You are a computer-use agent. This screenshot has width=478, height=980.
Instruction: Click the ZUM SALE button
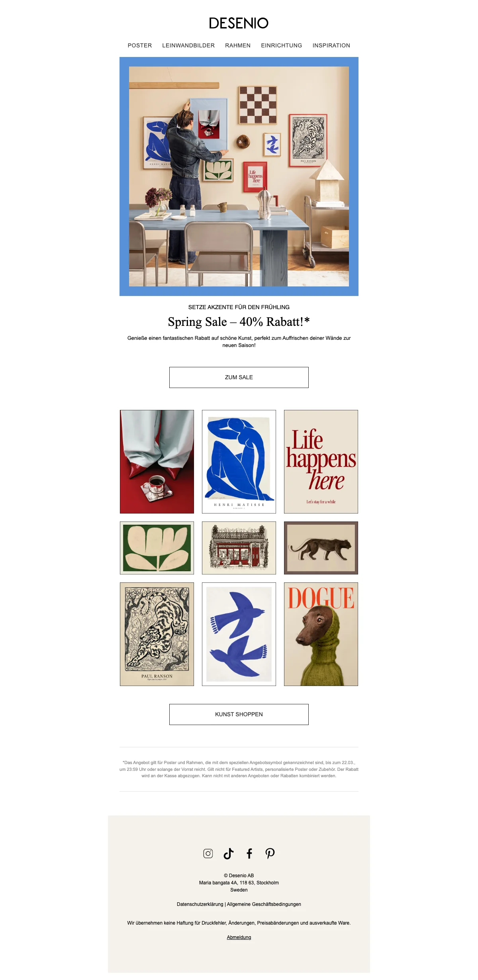tap(239, 377)
